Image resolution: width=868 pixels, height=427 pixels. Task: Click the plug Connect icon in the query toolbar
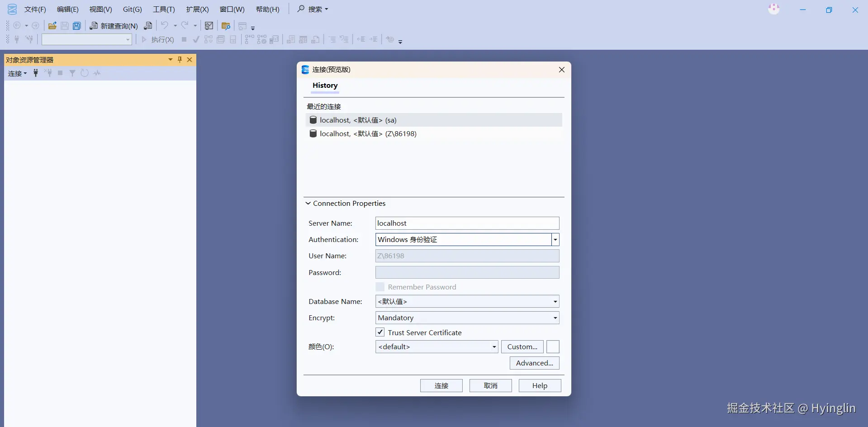pyautogui.click(x=17, y=39)
